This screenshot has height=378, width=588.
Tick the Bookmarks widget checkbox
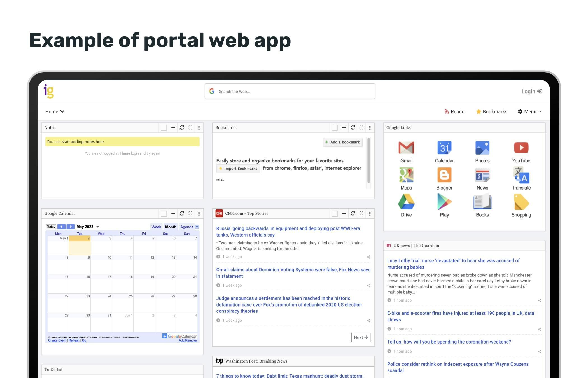[x=335, y=128]
